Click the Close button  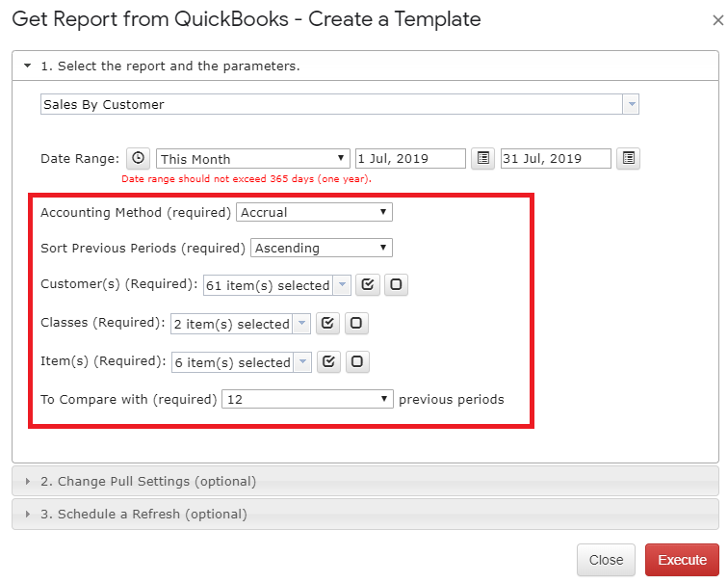pyautogui.click(x=606, y=560)
